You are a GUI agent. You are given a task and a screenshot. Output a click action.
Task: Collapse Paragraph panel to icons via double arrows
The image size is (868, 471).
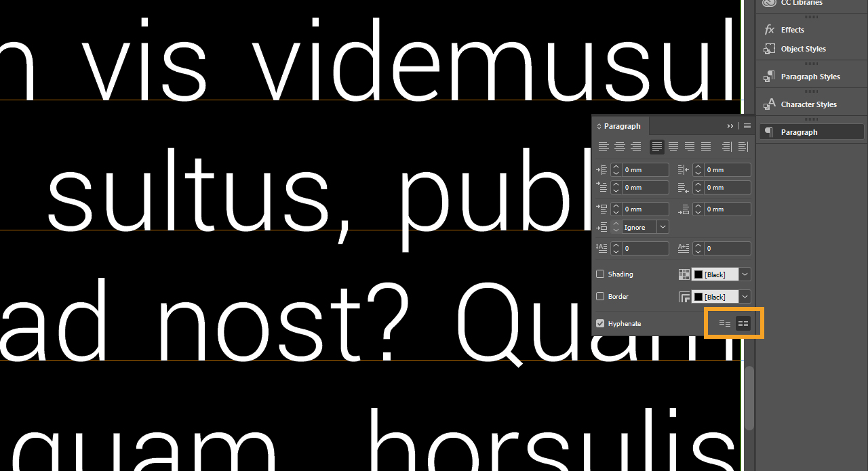coord(730,126)
